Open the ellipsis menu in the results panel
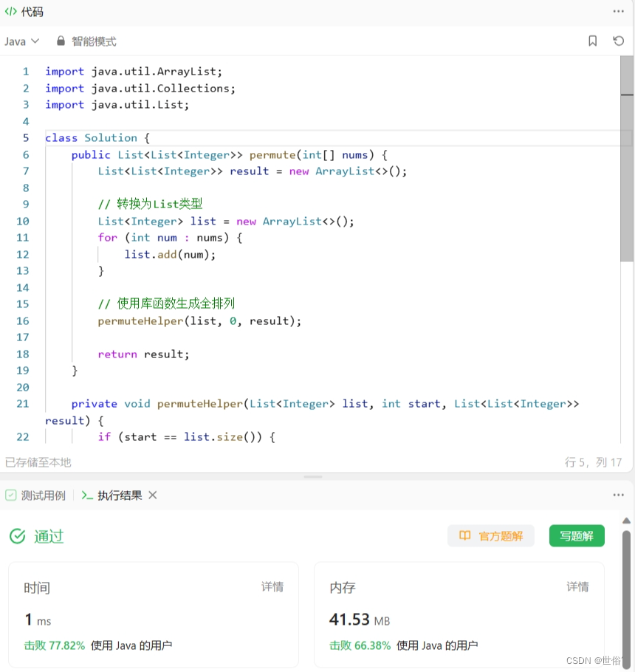This screenshot has height=672, width=635. [x=618, y=496]
